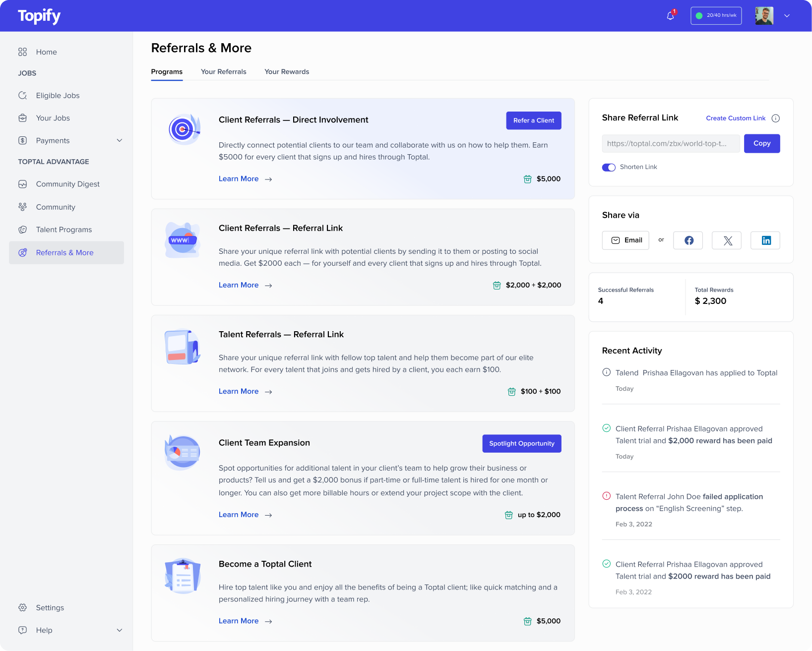Click Learn More under Client Team Expansion

point(246,515)
